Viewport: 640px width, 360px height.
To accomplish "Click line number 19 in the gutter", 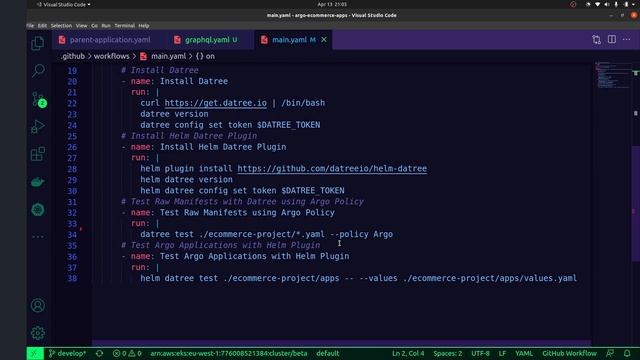I will click(x=72, y=71).
